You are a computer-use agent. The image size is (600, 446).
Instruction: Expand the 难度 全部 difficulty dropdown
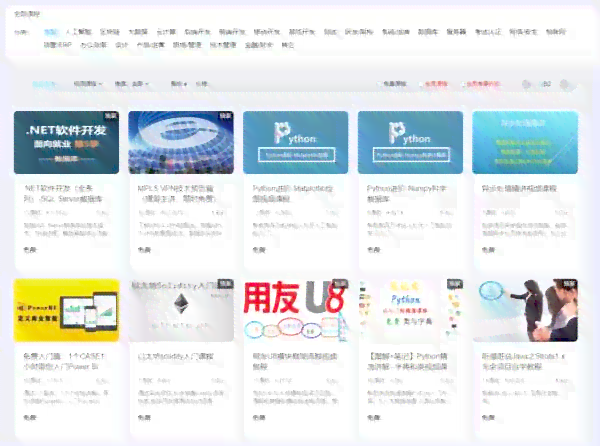(x=132, y=84)
